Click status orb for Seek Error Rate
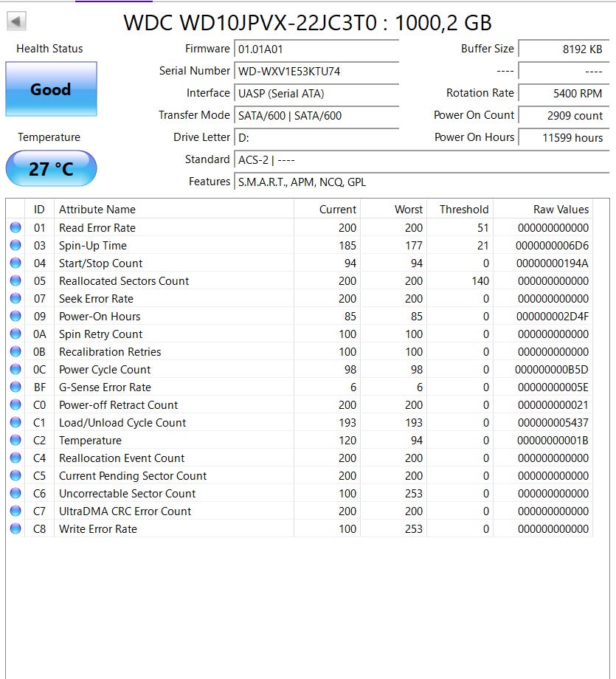 tap(15, 298)
